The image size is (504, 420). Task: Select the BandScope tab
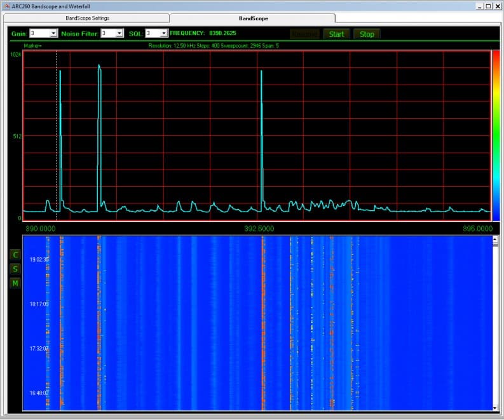point(253,18)
